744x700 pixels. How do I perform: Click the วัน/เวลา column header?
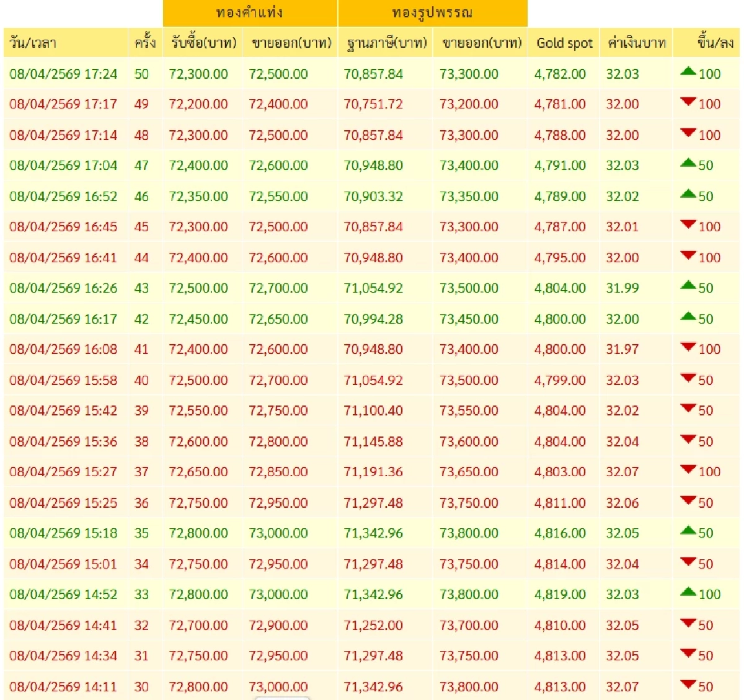tap(33, 43)
